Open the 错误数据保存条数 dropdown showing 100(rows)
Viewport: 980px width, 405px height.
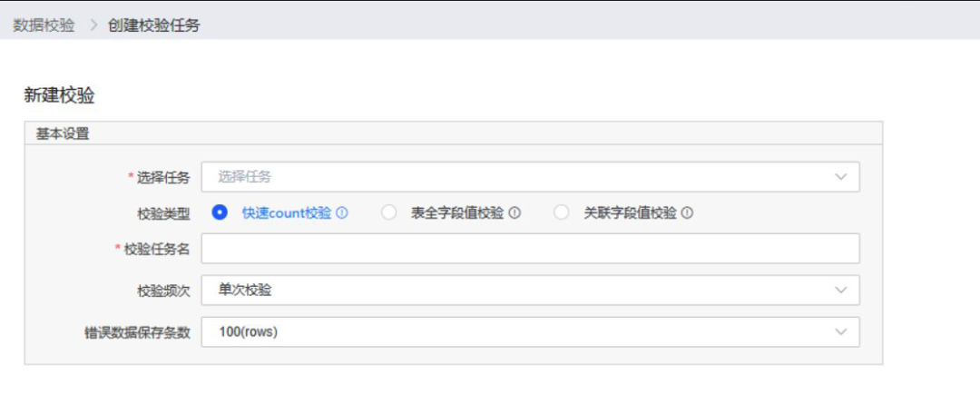point(530,331)
